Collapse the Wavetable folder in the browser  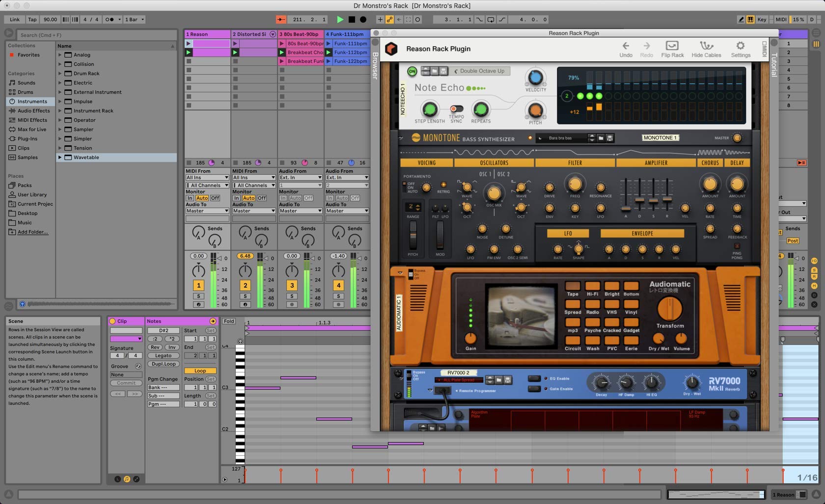[x=60, y=158]
